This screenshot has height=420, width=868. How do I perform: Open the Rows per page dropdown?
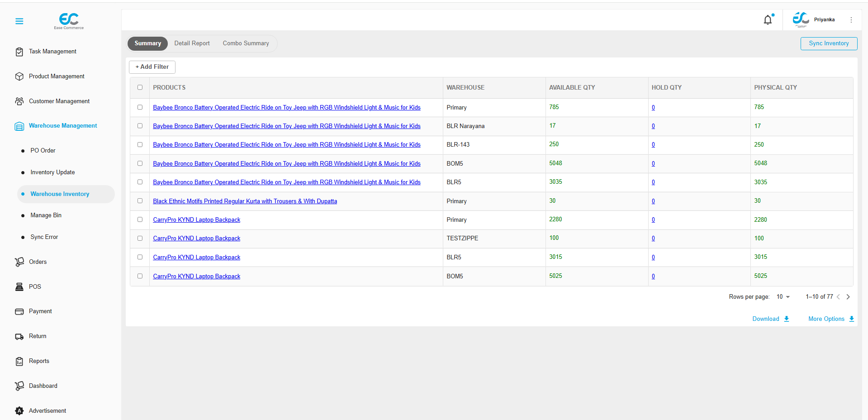point(783,296)
